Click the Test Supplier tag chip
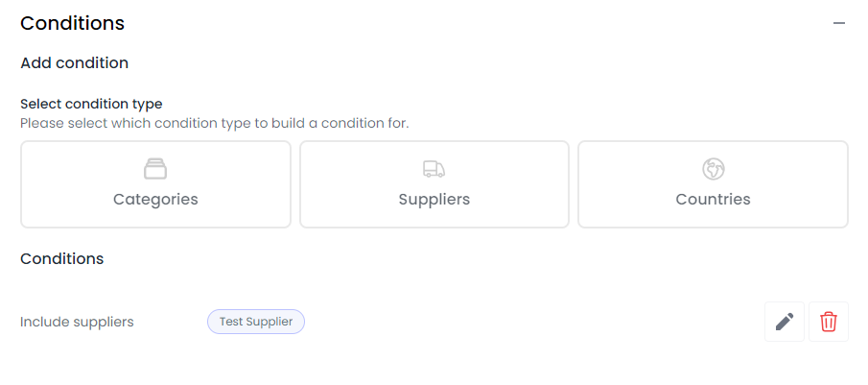 tap(256, 322)
